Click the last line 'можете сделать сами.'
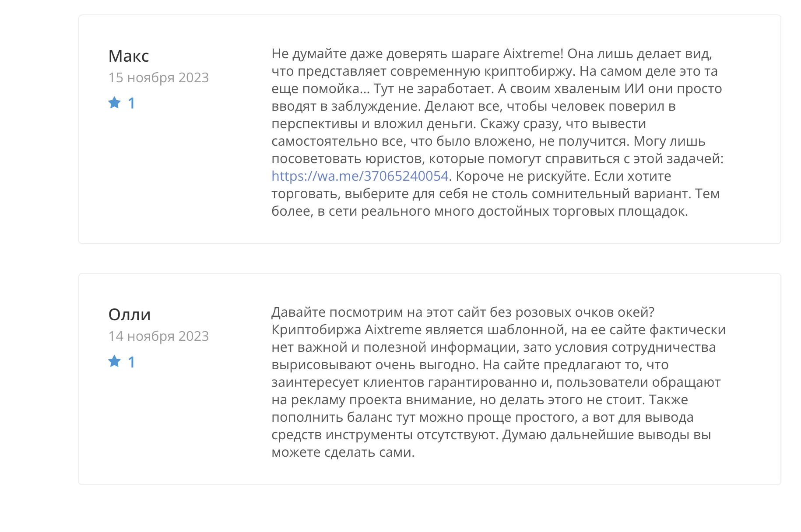This screenshot has width=801, height=532. click(343, 452)
